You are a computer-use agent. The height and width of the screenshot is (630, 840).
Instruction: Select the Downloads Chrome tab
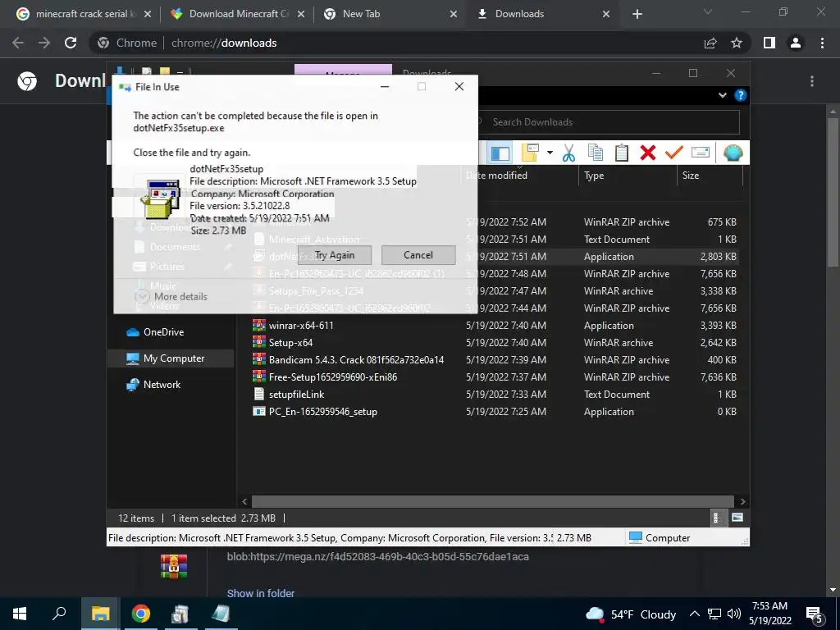coord(542,14)
